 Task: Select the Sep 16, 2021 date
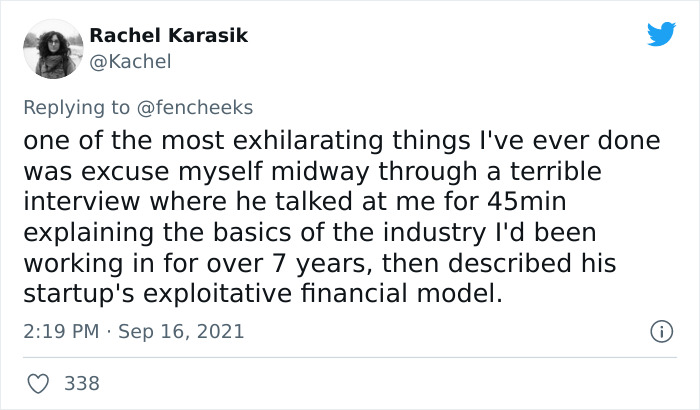(x=180, y=331)
